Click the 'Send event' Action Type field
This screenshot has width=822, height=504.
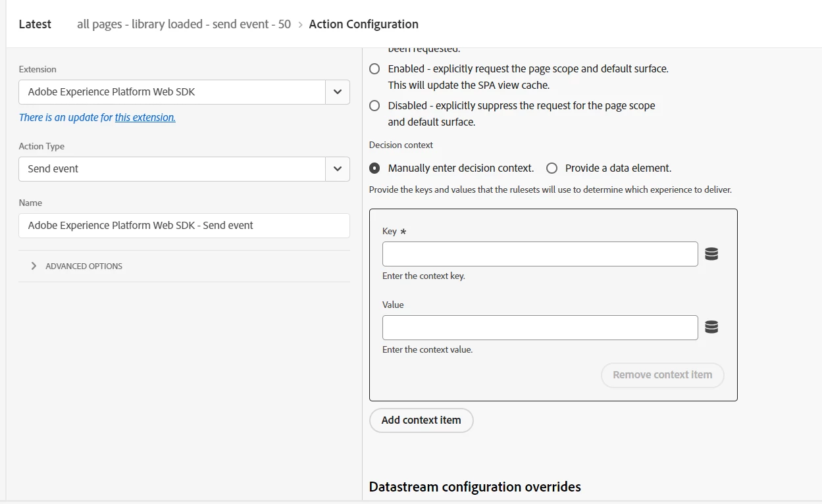pos(172,169)
